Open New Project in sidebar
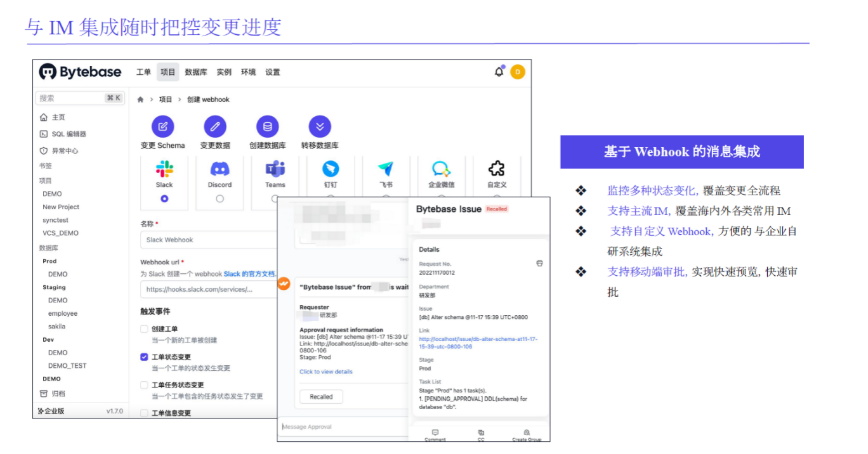Screen dimensions: 868x454 (x=61, y=207)
